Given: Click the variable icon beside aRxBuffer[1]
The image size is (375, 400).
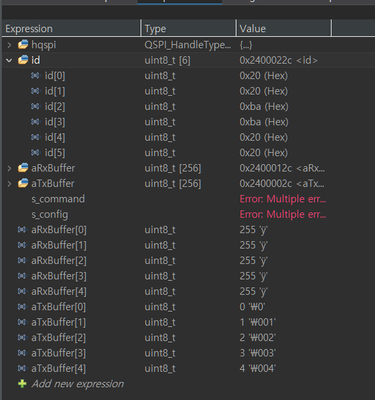Looking at the screenshot, I should pyautogui.click(x=22, y=245).
